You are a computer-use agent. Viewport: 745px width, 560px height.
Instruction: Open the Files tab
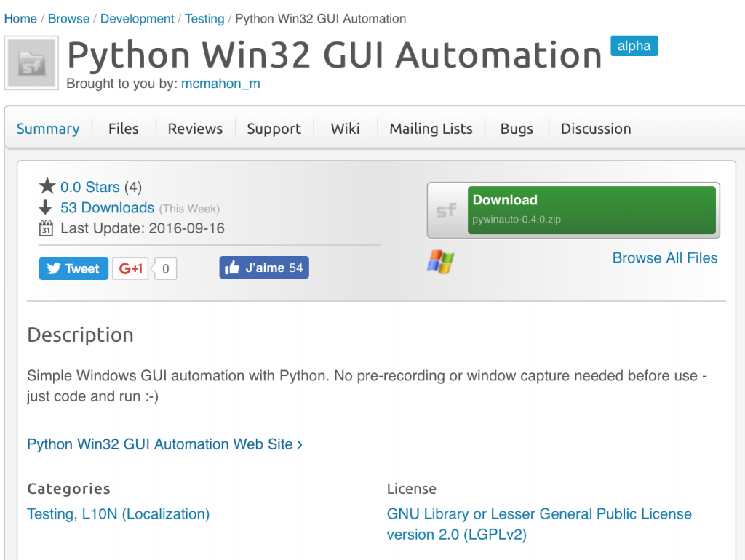123,129
